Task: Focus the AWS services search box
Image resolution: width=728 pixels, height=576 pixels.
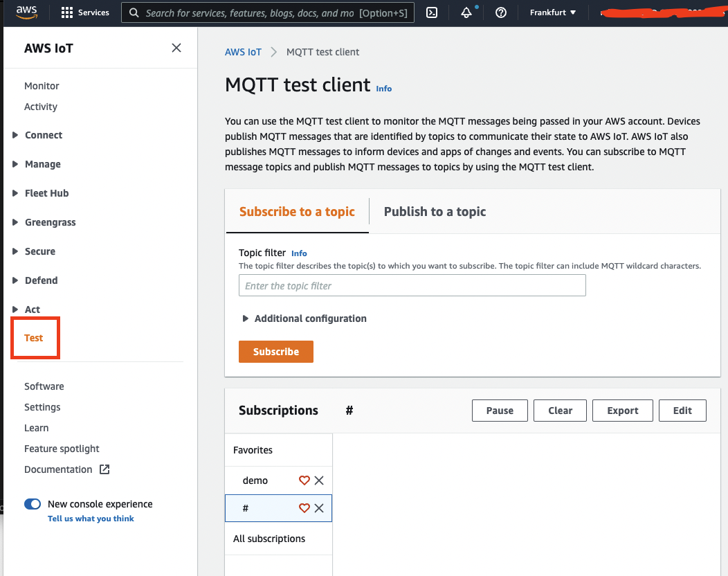Action: [x=268, y=12]
